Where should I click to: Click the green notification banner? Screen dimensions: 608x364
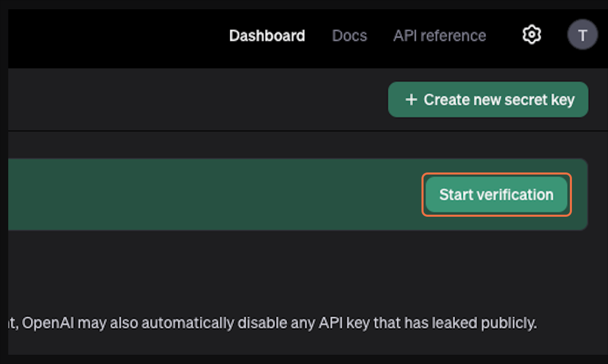click(x=206, y=194)
